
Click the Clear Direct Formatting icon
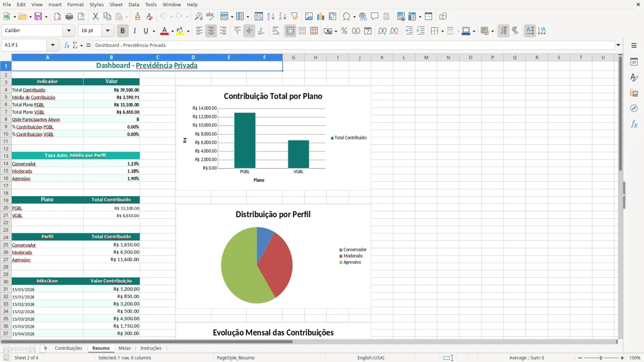click(x=149, y=17)
